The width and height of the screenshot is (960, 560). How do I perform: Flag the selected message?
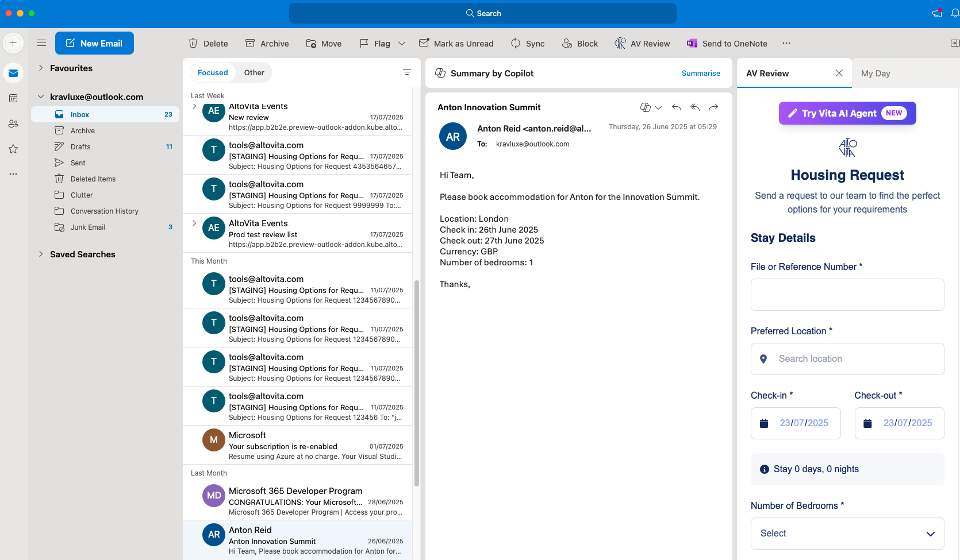[375, 43]
